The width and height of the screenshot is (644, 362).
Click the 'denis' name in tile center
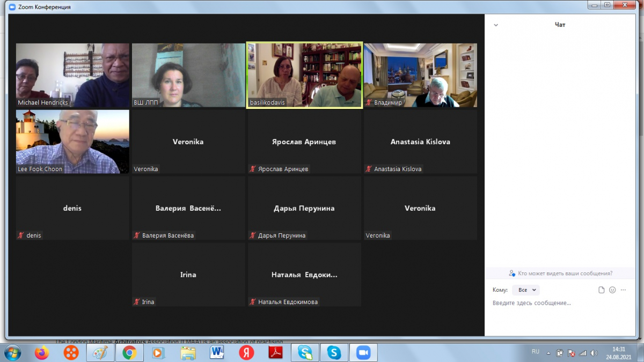[72, 208]
